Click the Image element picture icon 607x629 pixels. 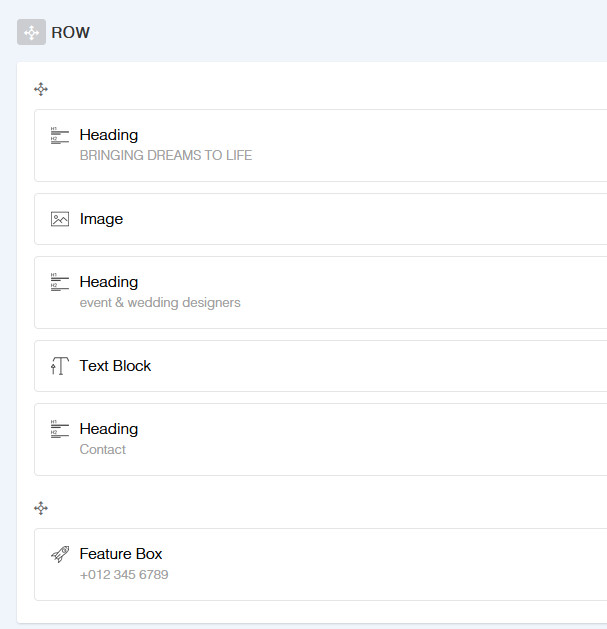pos(60,219)
